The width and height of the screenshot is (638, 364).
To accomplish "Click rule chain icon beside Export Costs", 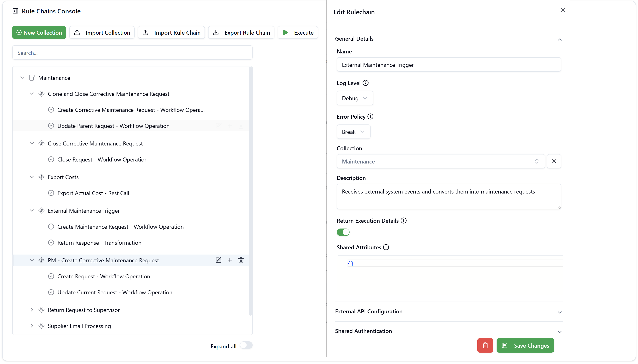I will click(x=41, y=177).
